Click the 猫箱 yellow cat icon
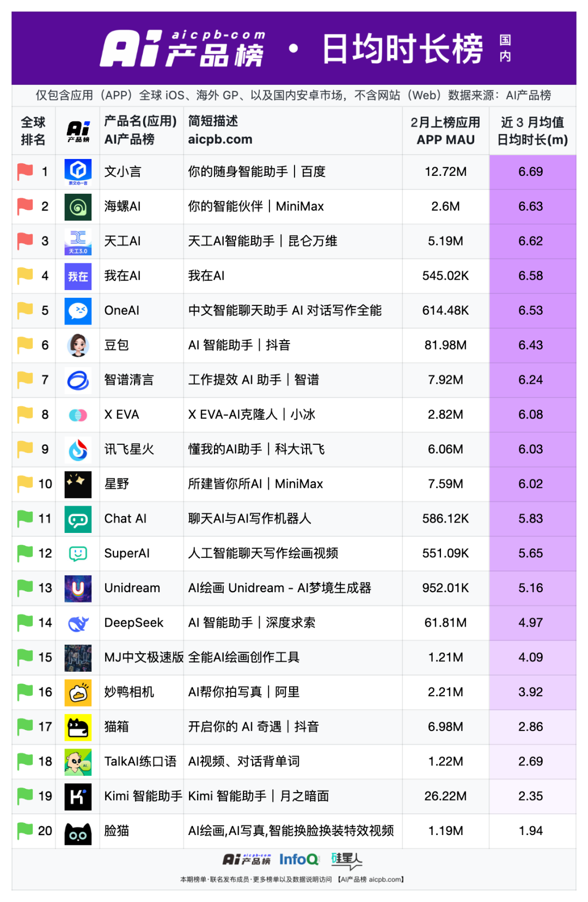Screen dimensions: 588x902 pos(78,727)
